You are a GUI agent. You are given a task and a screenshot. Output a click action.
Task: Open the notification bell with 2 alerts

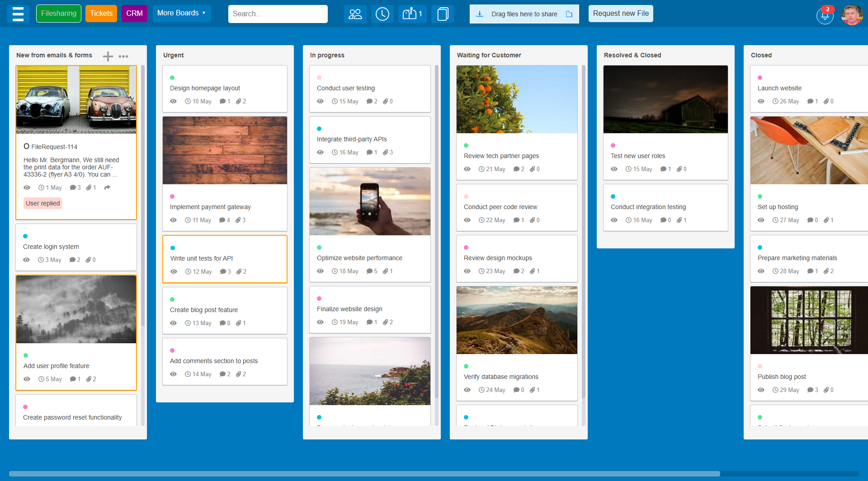pos(824,15)
